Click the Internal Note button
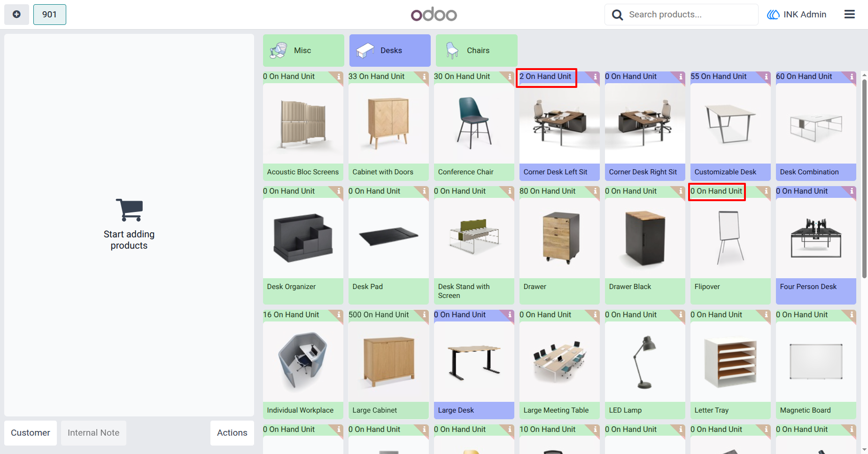This screenshot has width=868, height=454. pyautogui.click(x=93, y=433)
